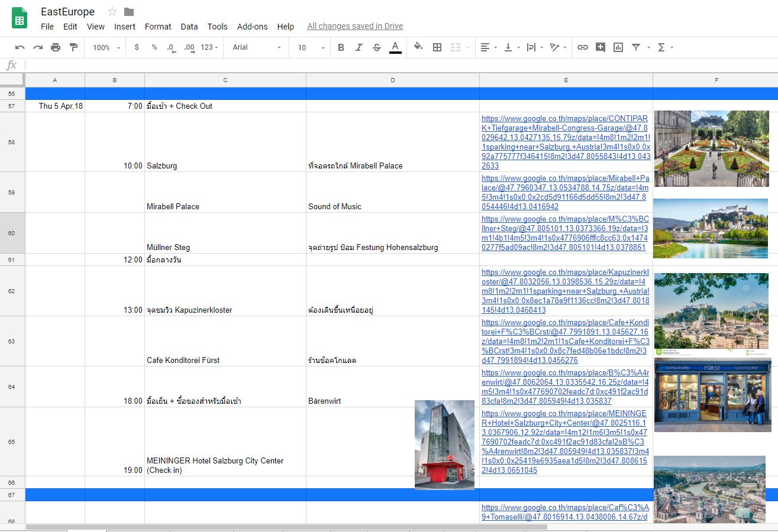Open the fill color bucket tool

(418, 47)
